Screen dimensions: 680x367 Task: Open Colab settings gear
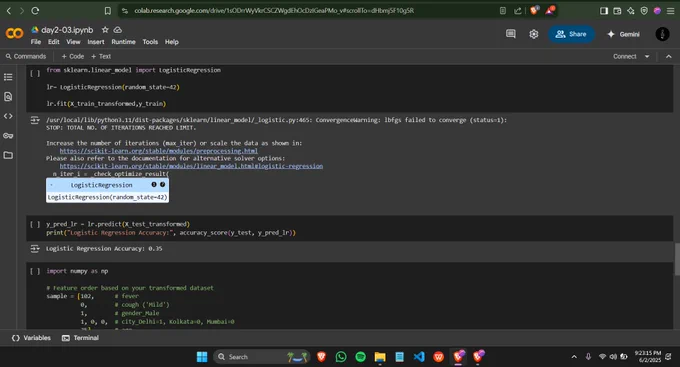click(533, 34)
